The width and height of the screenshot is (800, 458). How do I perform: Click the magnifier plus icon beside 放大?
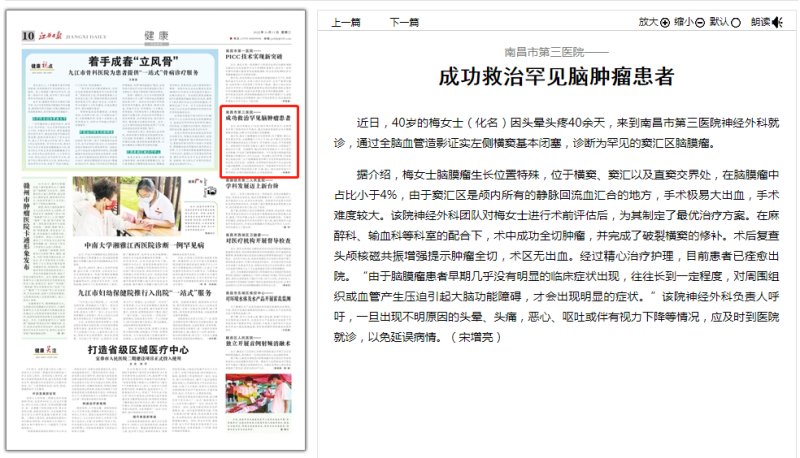click(x=666, y=22)
